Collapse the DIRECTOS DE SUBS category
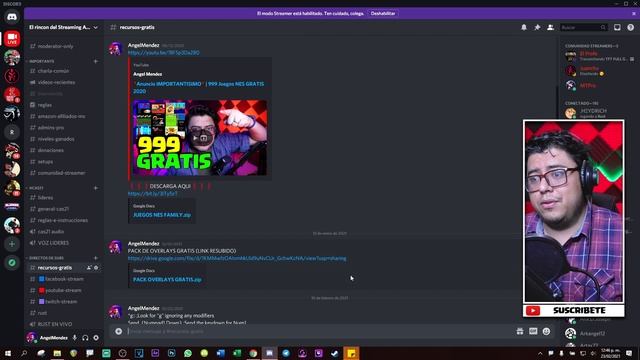This screenshot has height=360, width=640. (x=46, y=258)
